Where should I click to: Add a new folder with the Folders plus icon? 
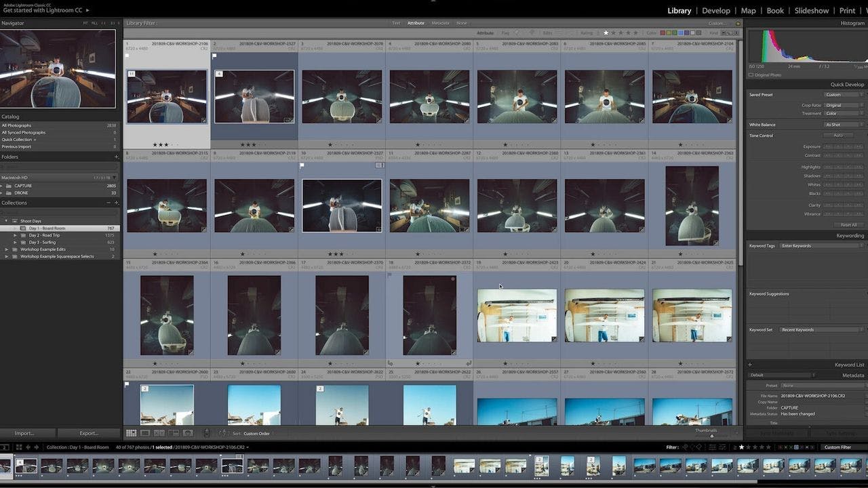(x=116, y=157)
